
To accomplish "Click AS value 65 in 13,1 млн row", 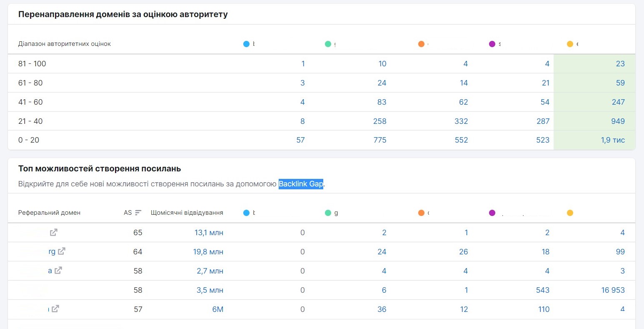I will tap(138, 233).
